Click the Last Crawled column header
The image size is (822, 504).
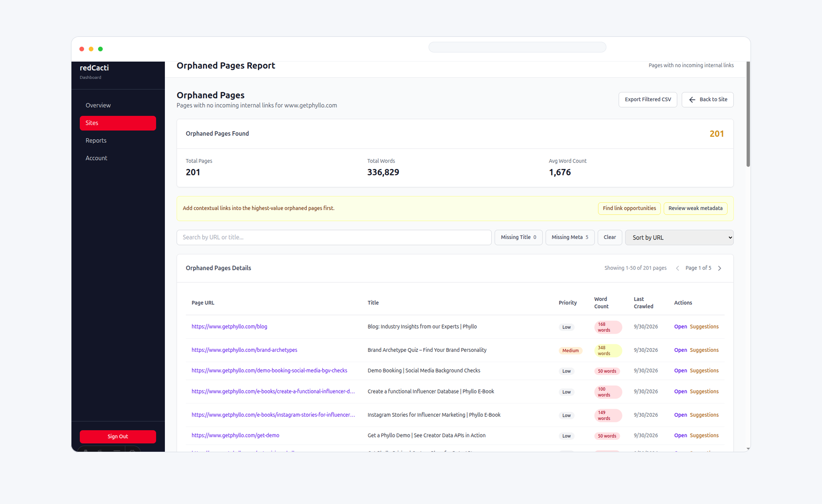[643, 303]
